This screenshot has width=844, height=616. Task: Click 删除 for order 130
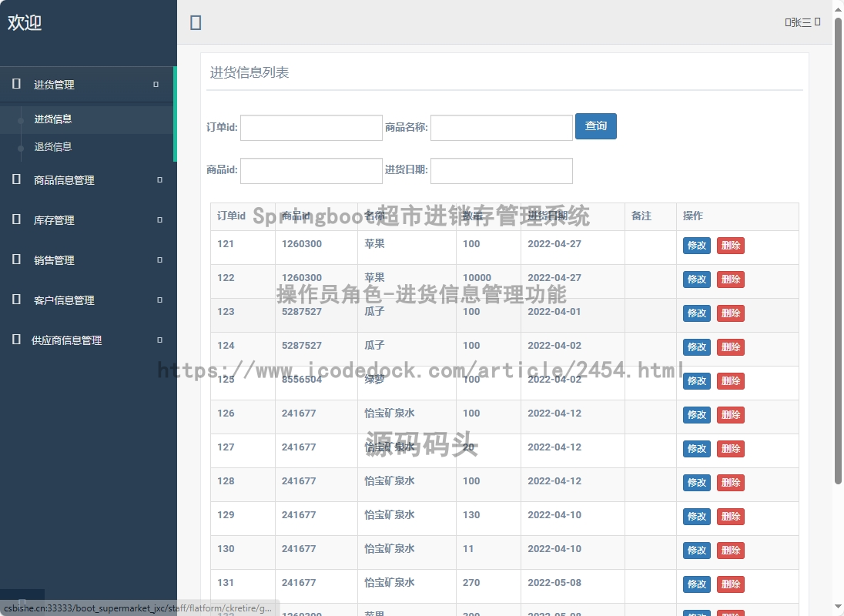(x=731, y=551)
